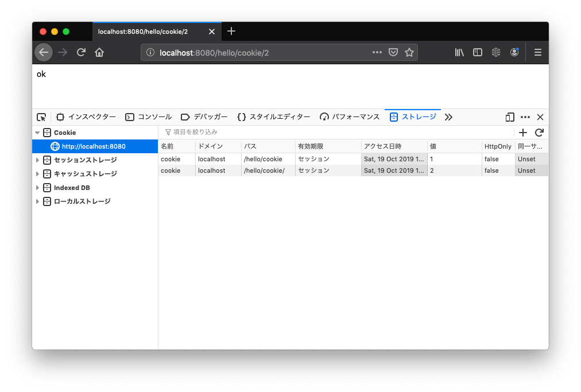Activate the element picker tool
Viewport: 581px width, 392px height.
[x=41, y=117]
